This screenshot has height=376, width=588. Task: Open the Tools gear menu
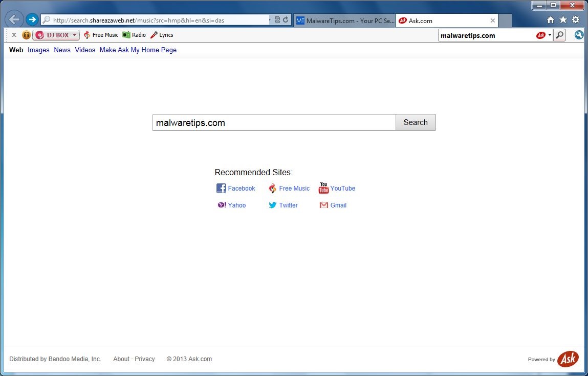tap(576, 20)
